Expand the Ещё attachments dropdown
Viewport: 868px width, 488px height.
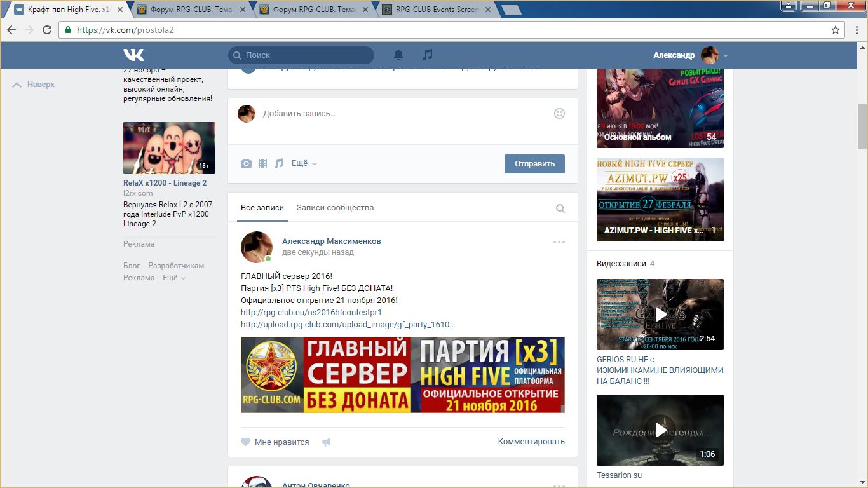(x=304, y=163)
